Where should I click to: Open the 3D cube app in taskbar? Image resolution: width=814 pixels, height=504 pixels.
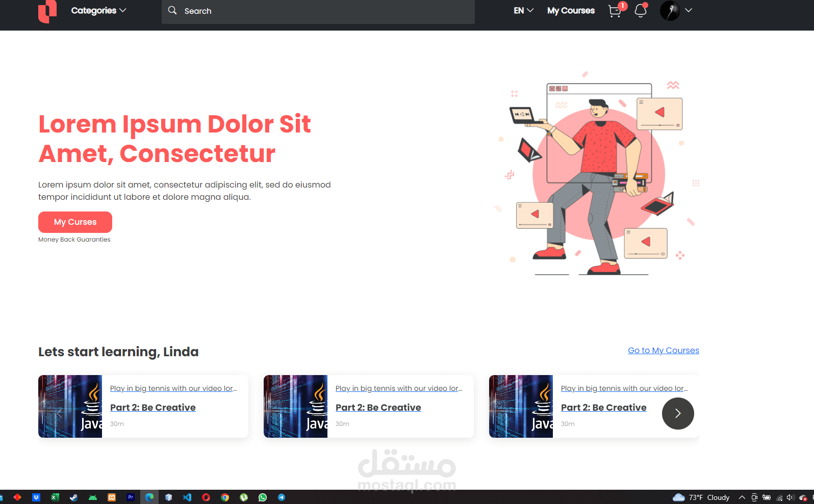tap(168, 497)
